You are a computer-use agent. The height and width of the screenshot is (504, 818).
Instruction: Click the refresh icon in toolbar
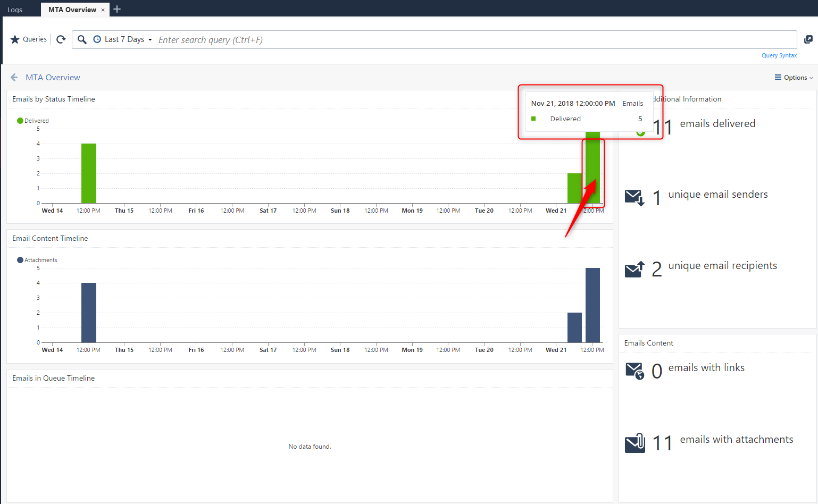coord(61,39)
